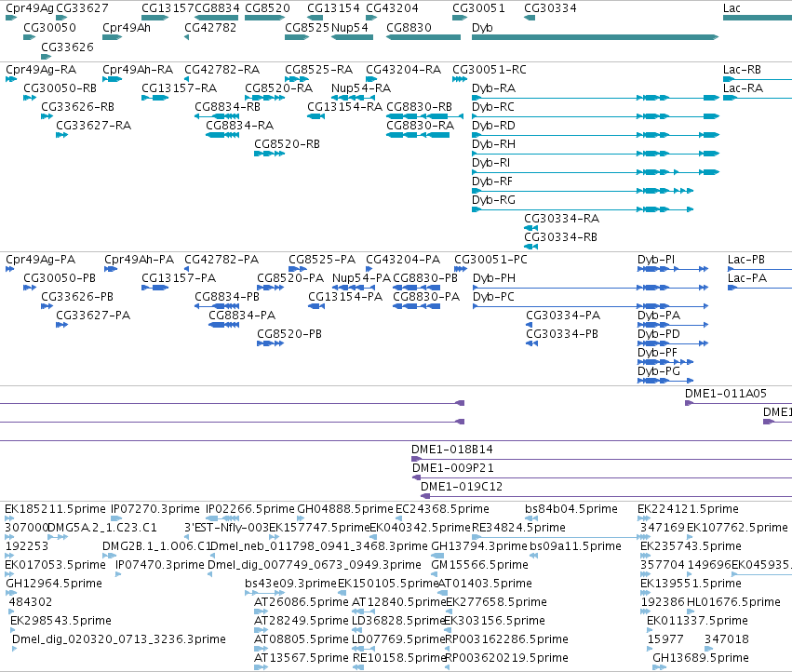This screenshot has height=672, width=792.
Task: Select the "CG8830-RA" transcript label
Action: point(421,126)
